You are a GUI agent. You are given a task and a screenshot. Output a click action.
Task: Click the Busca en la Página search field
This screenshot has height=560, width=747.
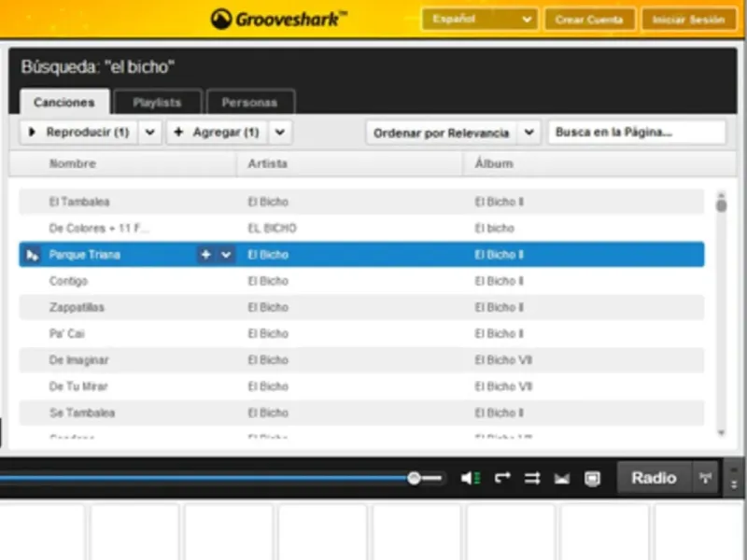coord(637,132)
